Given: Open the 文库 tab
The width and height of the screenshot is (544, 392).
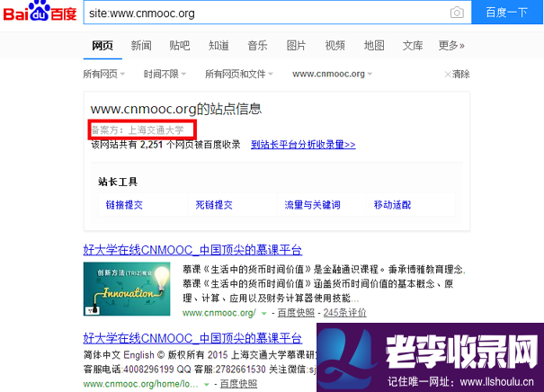Looking at the screenshot, I should (x=413, y=46).
